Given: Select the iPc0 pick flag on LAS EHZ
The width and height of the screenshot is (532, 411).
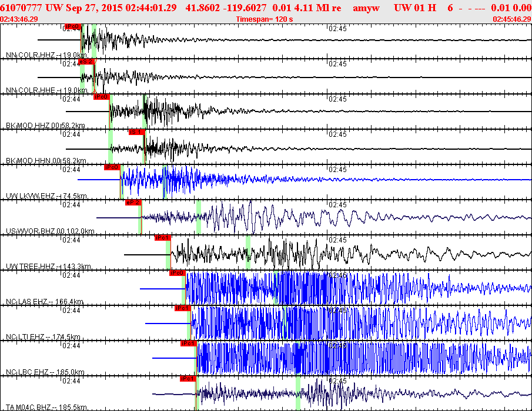Looking at the screenshot, I should pos(178,273).
